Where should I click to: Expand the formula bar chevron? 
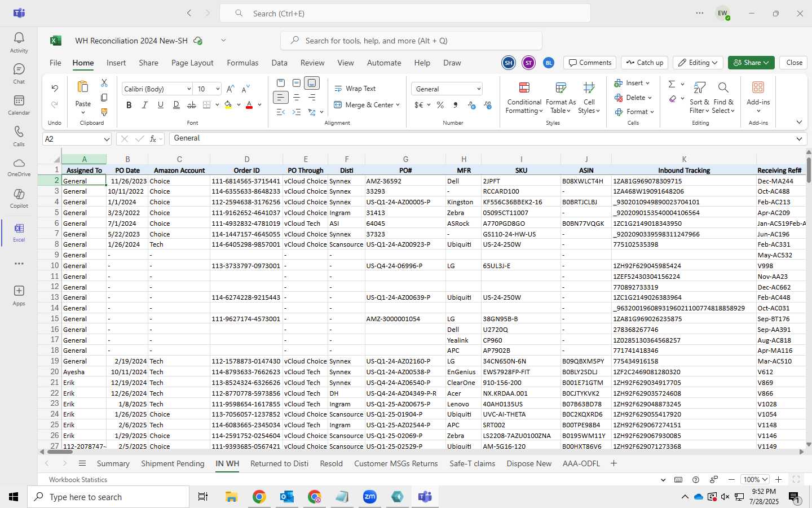pyautogui.click(x=799, y=139)
